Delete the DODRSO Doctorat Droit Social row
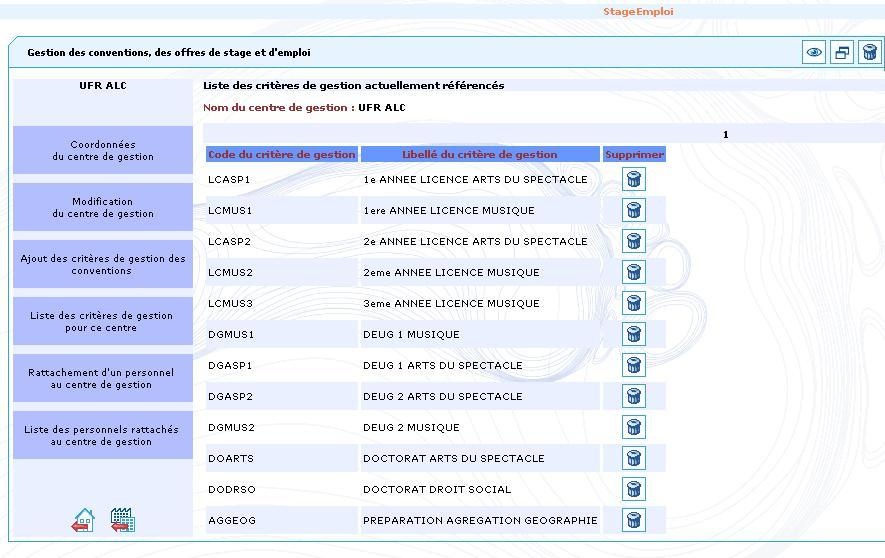This screenshot has width=885, height=558. 633,489
